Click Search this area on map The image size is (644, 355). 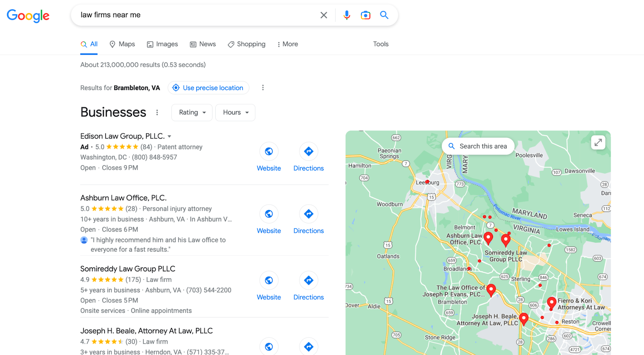(x=478, y=146)
